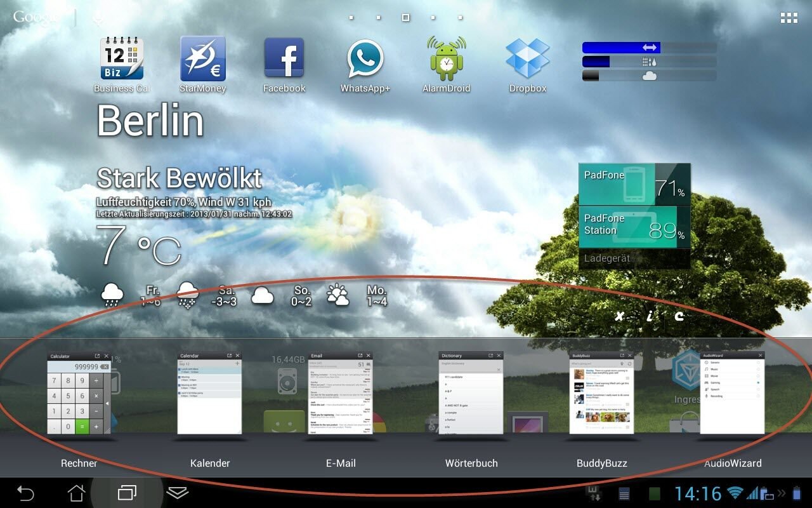Start voice search with the microphone icon
This screenshot has width=812, height=508.
[97, 18]
